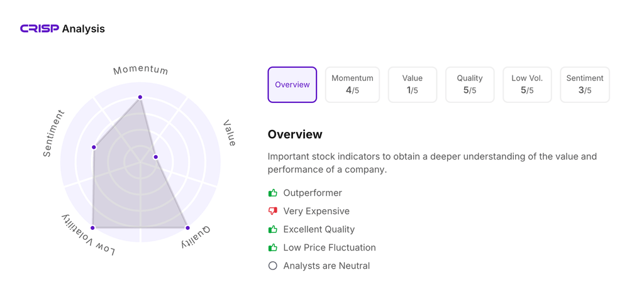This screenshot has height=297, width=644.
Task: Click the Very Expensive indicator text
Action: click(316, 211)
